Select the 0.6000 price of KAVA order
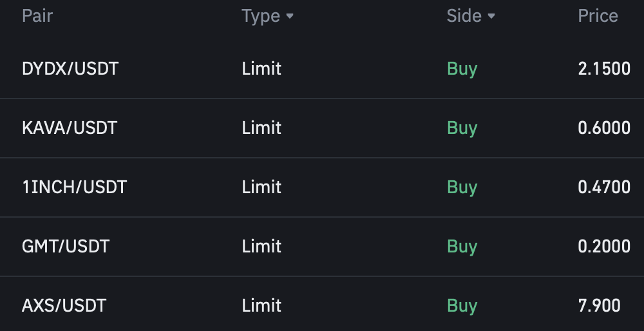 point(604,128)
